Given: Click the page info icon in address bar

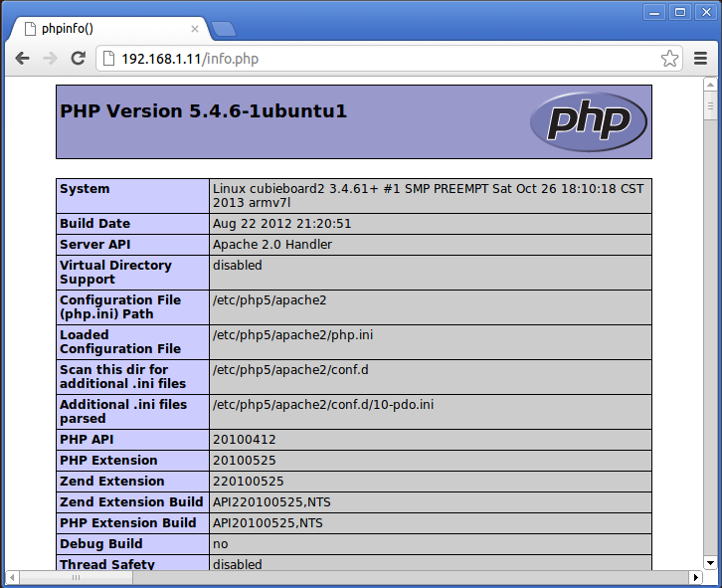Looking at the screenshot, I should 108,59.
